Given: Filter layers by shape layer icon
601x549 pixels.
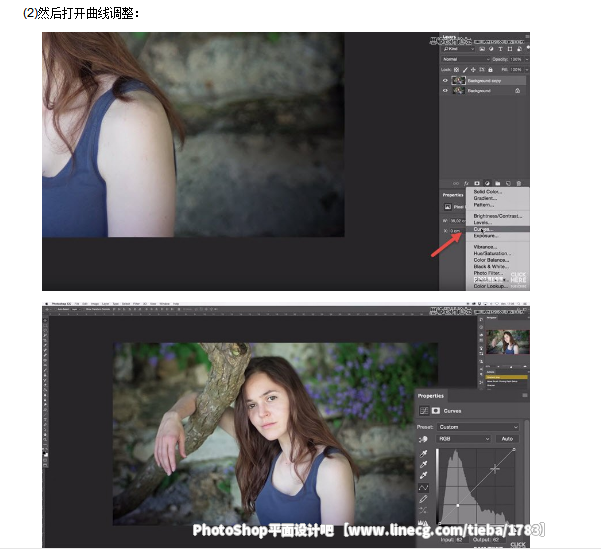Looking at the screenshot, I should [x=510, y=49].
